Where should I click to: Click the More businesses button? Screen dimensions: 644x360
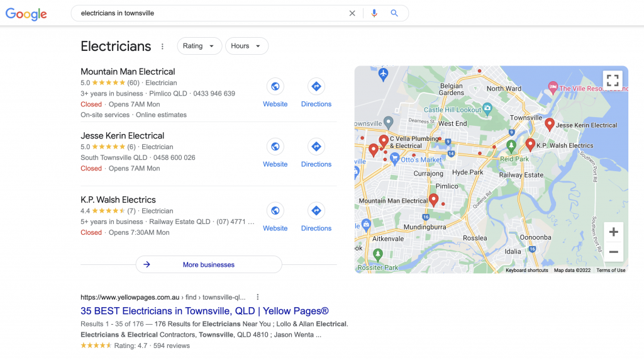tap(209, 265)
